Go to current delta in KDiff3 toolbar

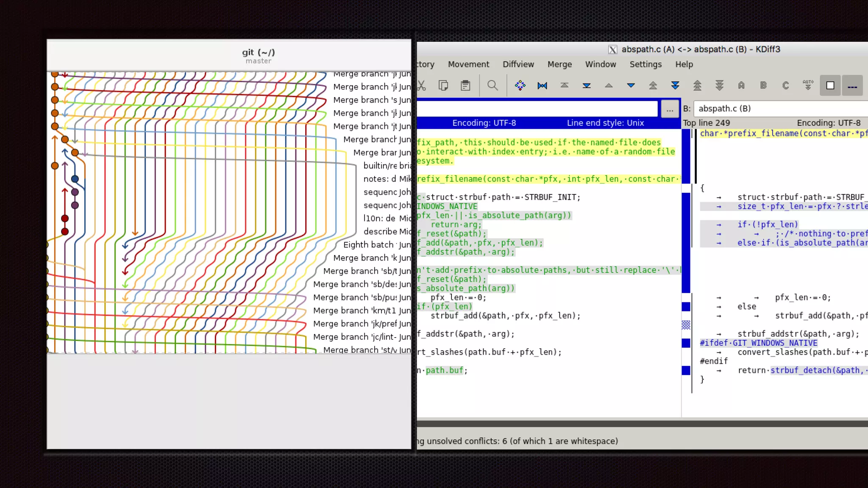(x=520, y=86)
